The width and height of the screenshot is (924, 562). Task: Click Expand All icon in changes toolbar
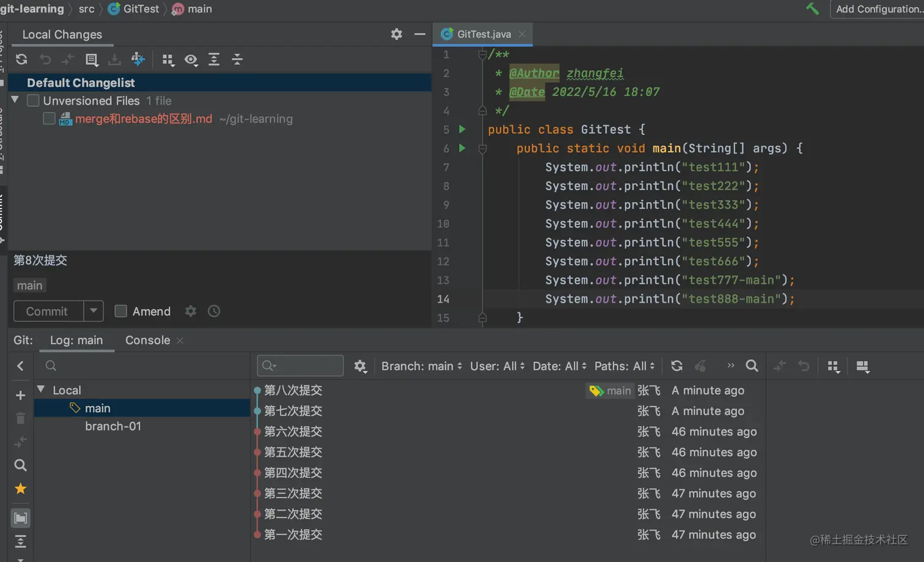pyautogui.click(x=214, y=59)
